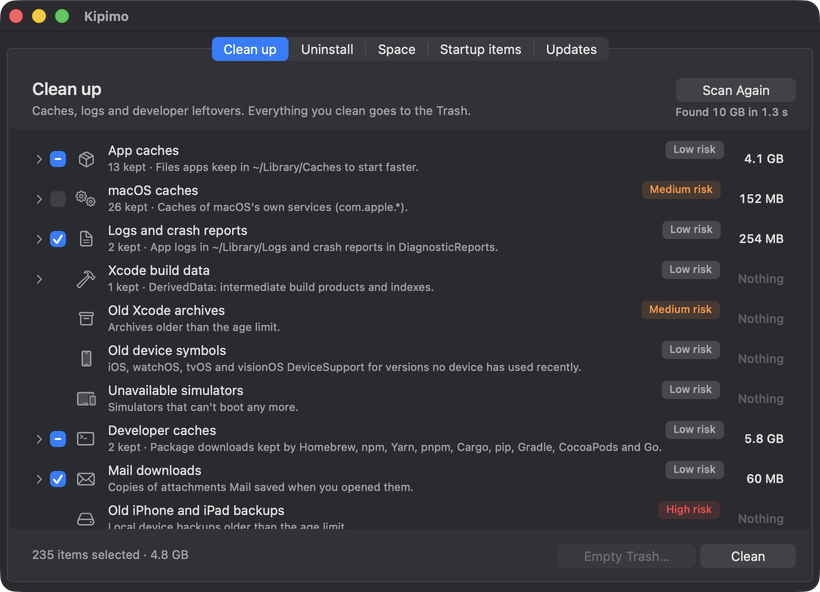The height and width of the screenshot is (592, 820).
Task: Select the Clean up tab
Action: pyautogui.click(x=250, y=49)
